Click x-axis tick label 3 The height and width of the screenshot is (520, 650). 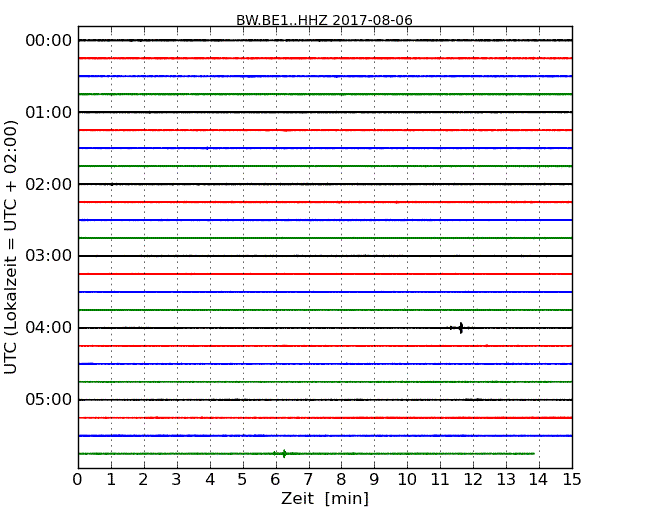(x=177, y=480)
